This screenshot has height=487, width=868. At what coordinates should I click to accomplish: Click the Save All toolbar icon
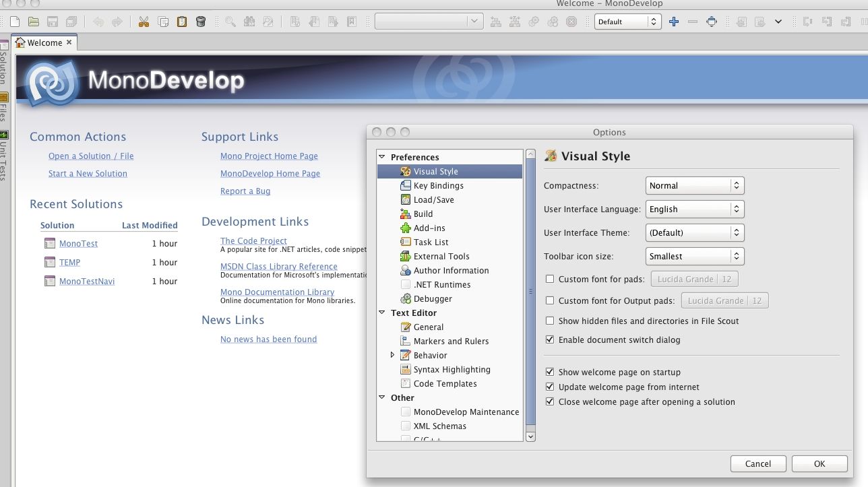pyautogui.click(x=71, y=22)
